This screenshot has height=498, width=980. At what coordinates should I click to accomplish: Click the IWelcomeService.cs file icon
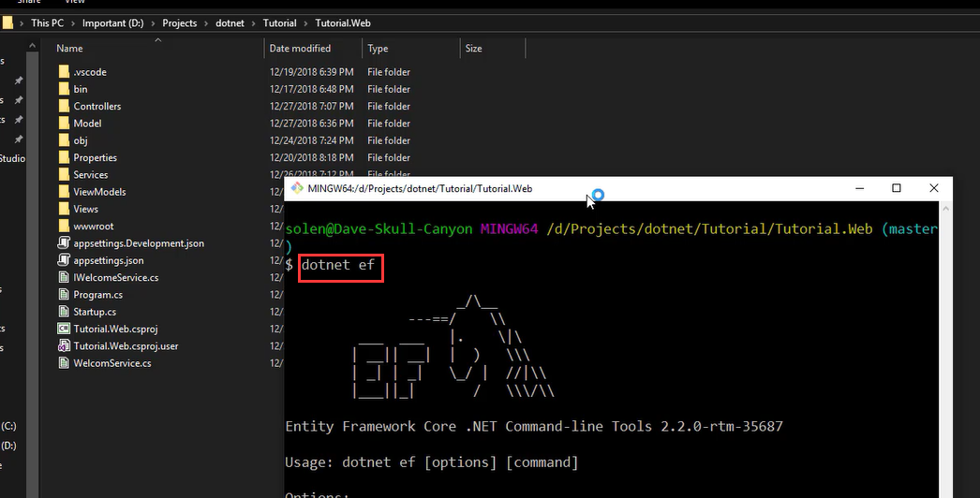point(64,277)
